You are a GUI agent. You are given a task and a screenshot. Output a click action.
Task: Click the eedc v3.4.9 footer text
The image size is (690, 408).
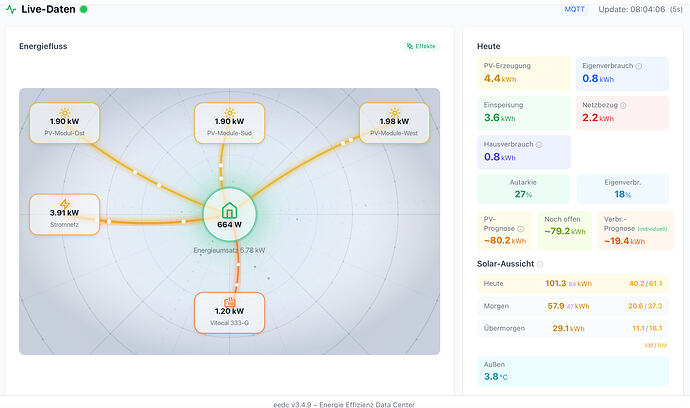click(344, 404)
